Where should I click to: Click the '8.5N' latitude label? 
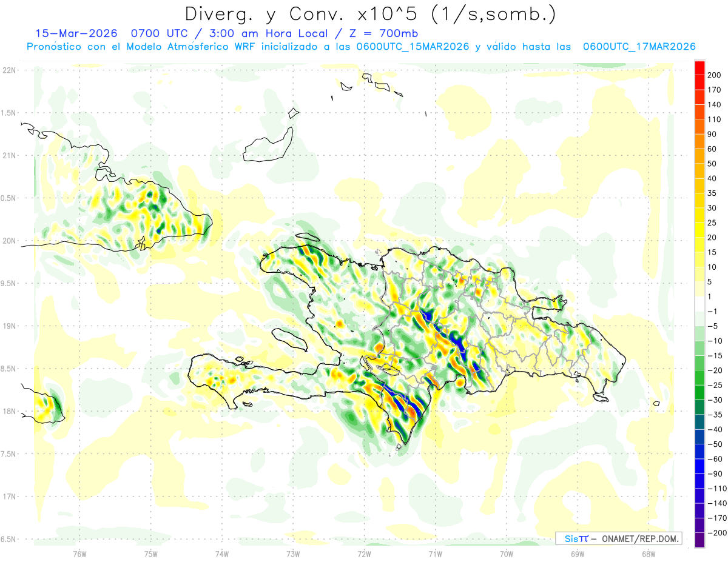click(x=8, y=369)
